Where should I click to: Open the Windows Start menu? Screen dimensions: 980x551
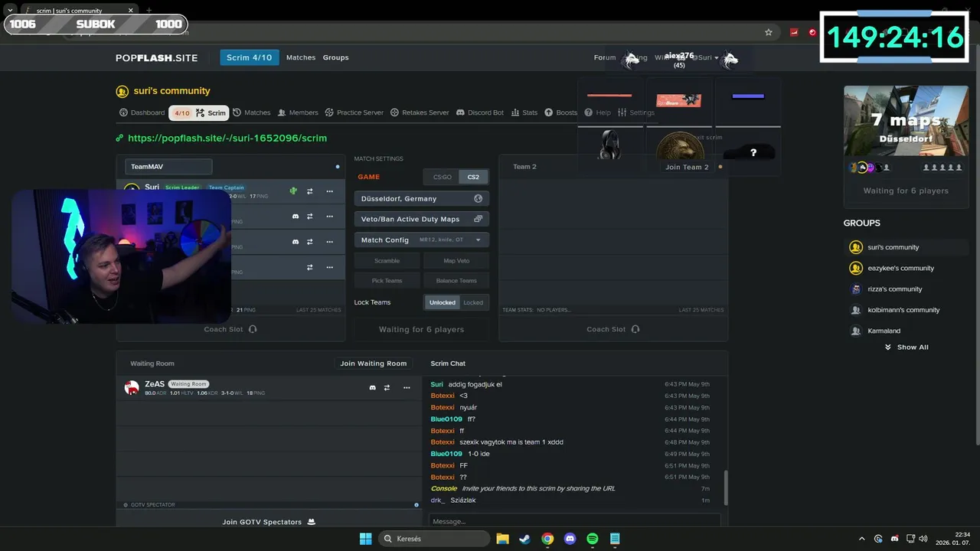click(x=366, y=539)
